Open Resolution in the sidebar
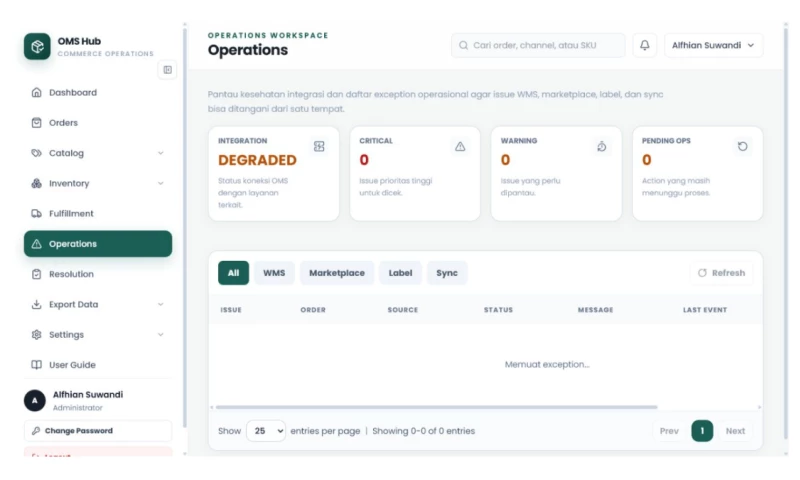The height and width of the screenshot is (480, 800). click(98, 274)
